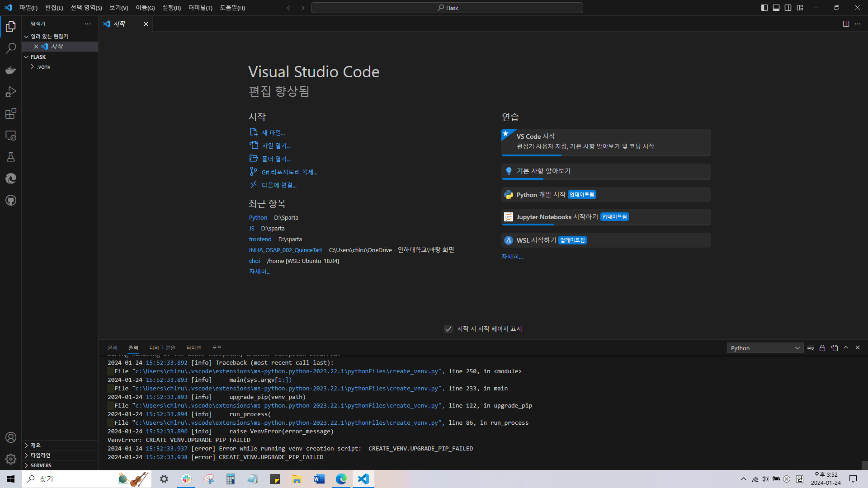Maximize the panel size chevron
This screenshot has width=868, height=488.
[x=846, y=348]
